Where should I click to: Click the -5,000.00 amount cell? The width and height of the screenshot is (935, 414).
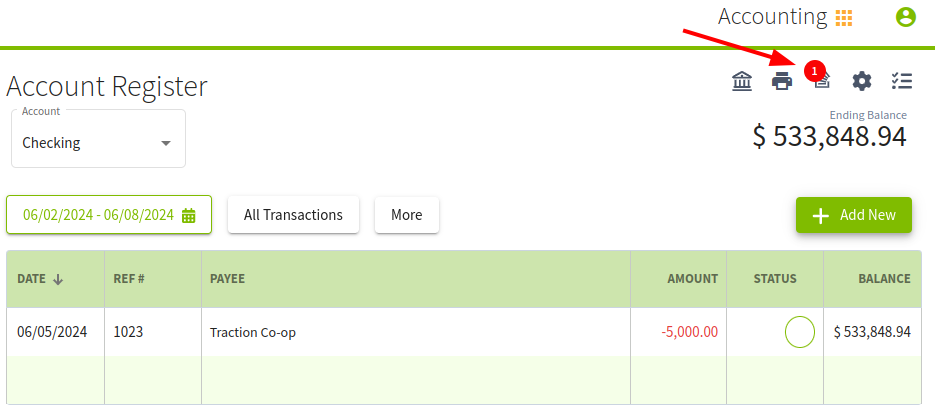pos(689,332)
